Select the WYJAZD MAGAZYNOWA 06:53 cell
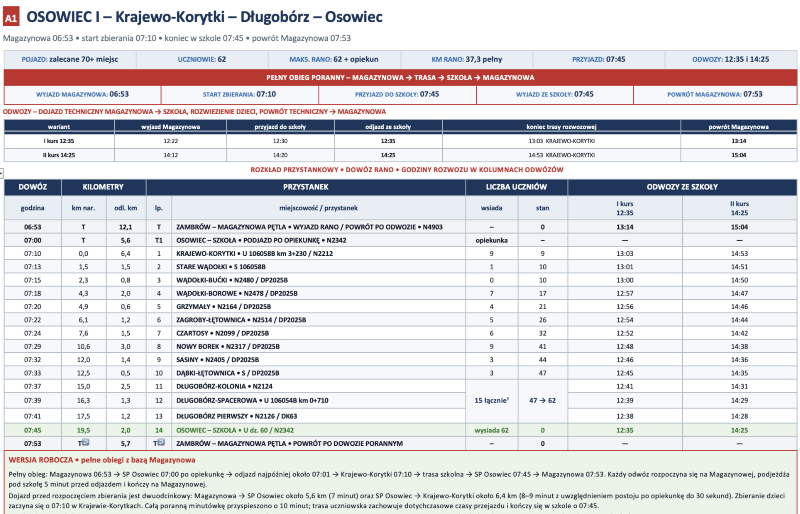 (83, 94)
